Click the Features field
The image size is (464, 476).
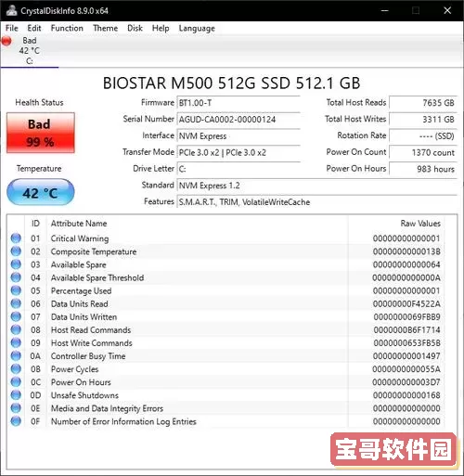[317, 202]
